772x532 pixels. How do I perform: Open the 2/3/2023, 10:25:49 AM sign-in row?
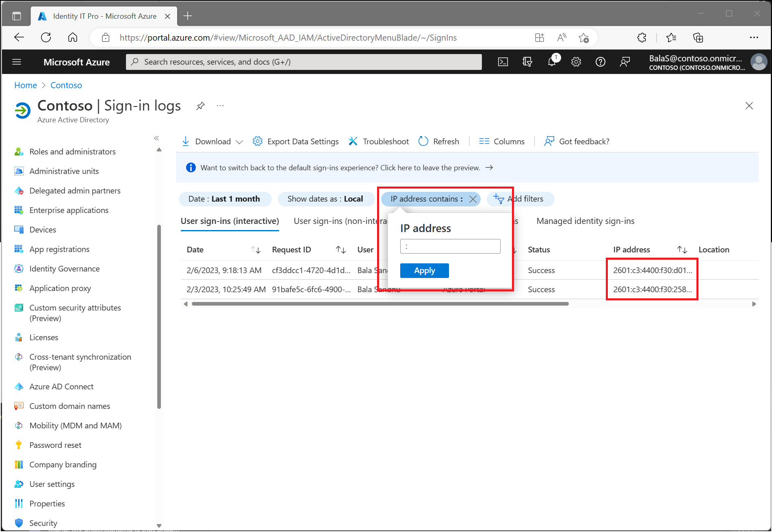470,289
